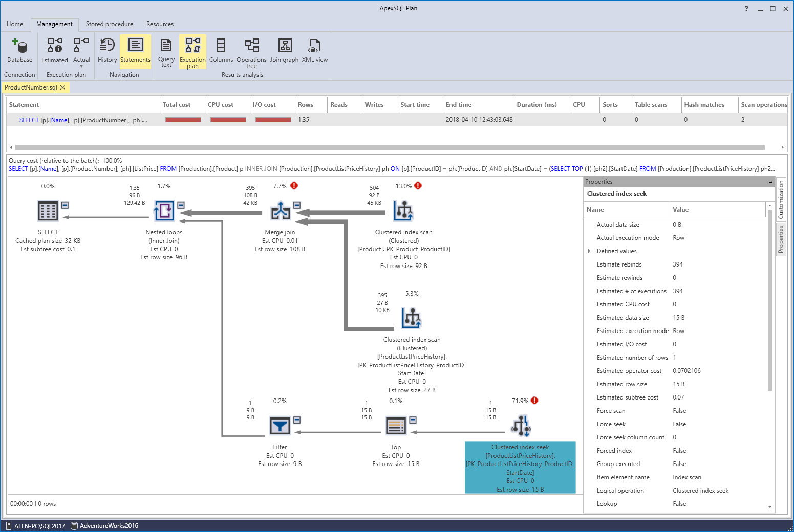Click the Statement column header
The width and height of the screenshot is (794, 532).
pos(83,105)
